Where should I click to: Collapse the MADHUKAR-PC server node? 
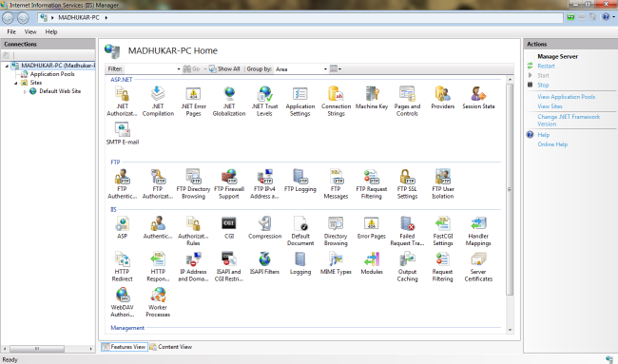pos(7,66)
